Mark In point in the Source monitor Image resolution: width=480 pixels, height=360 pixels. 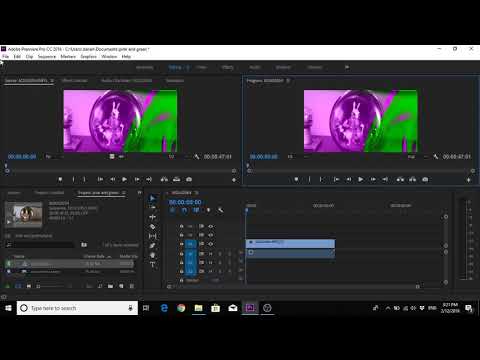[73, 179]
